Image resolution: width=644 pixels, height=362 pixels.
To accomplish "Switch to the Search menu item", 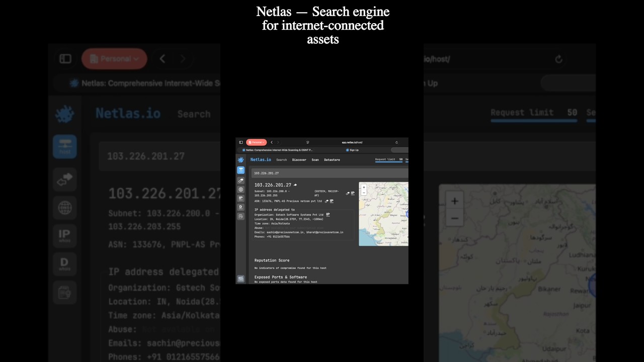I will [282, 160].
